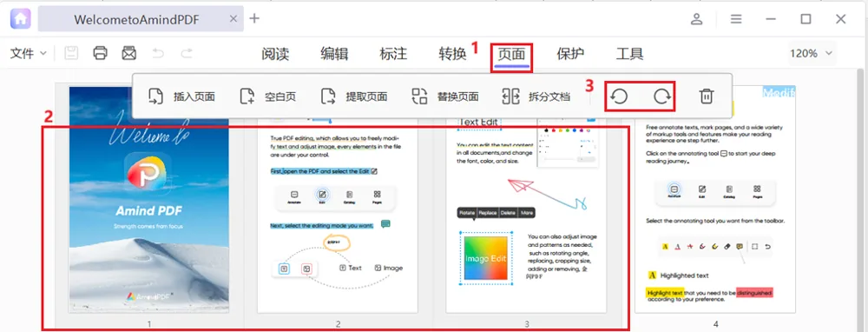Select page 1 Amind PDF cover thumbnail

point(149,200)
